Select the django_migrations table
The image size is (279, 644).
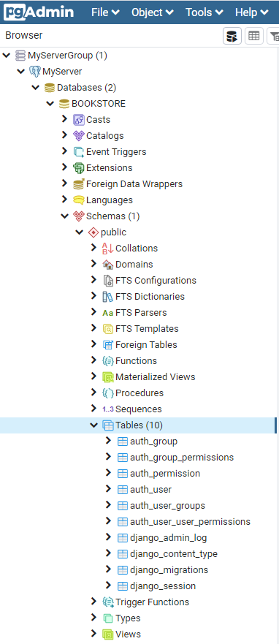(x=169, y=570)
